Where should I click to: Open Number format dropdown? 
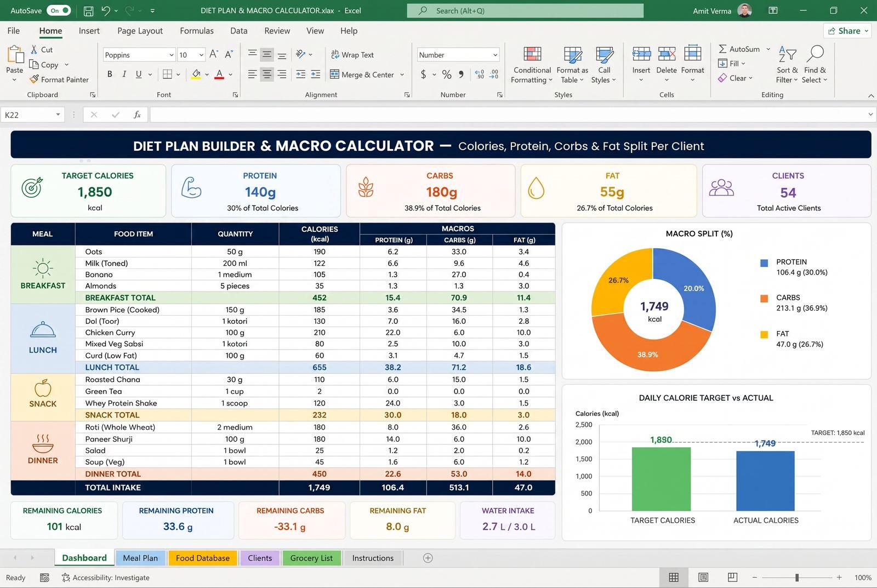(495, 55)
